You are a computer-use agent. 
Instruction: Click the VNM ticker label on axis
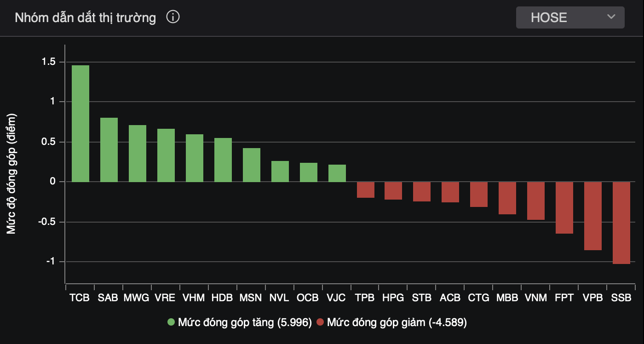(x=536, y=298)
